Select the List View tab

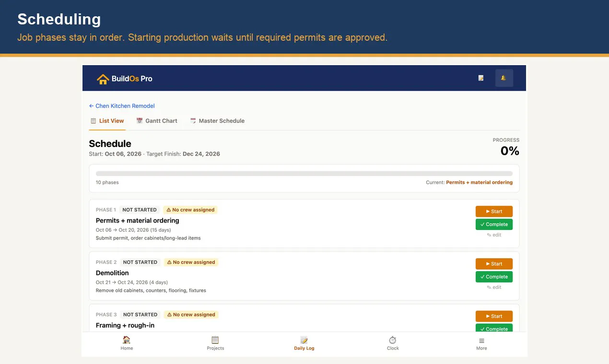tap(107, 121)
